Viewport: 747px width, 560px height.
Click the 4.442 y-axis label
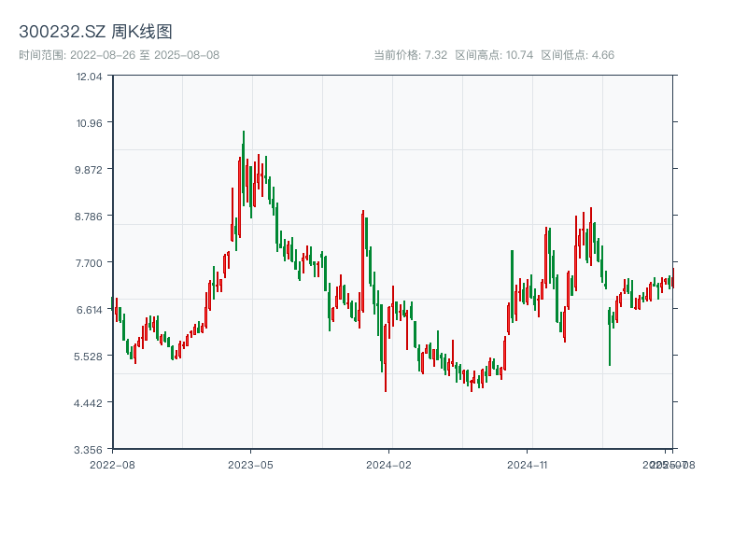pyautogui.click(x=90, y=403)
